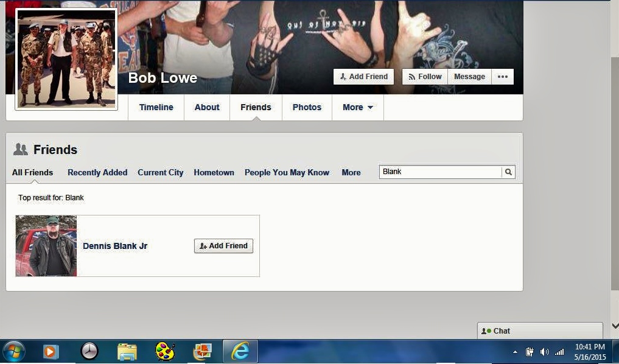The width and height of the screenshot is (619, 364).
Task: Open Windows Start menu orb
Action: [14, 351]
